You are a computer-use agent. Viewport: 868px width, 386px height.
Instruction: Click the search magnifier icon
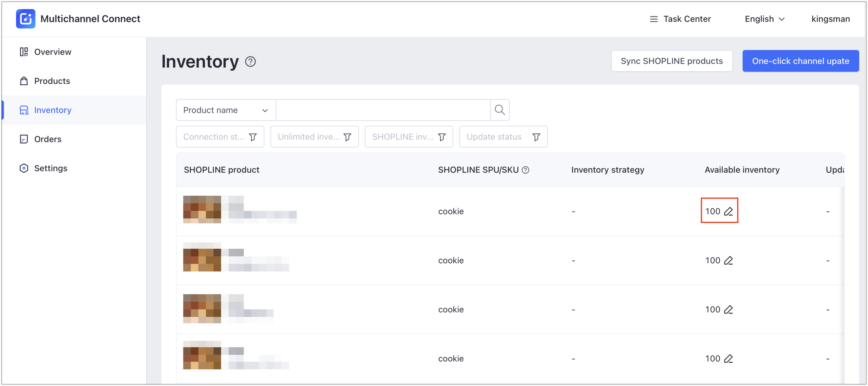(x=499, y=110)
